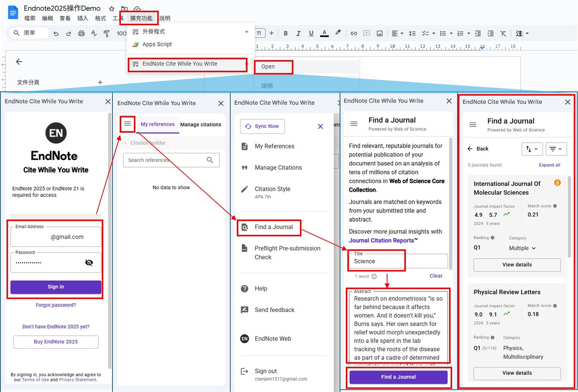The height and width of the screenshot is (392, 578).
Task: Expand the Multiple category dropdown
Action: (x=522, y=248)
